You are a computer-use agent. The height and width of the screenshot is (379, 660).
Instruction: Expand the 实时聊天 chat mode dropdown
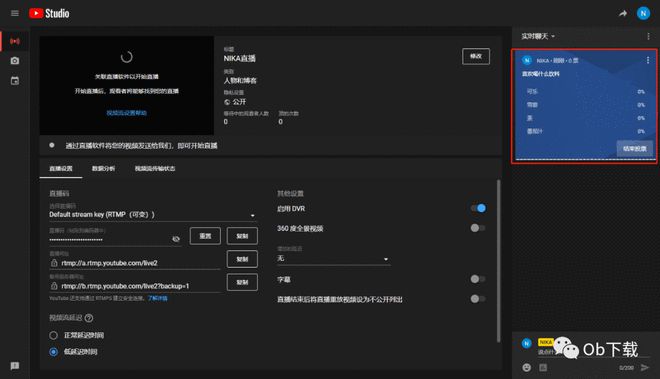(x=538, y=36)
